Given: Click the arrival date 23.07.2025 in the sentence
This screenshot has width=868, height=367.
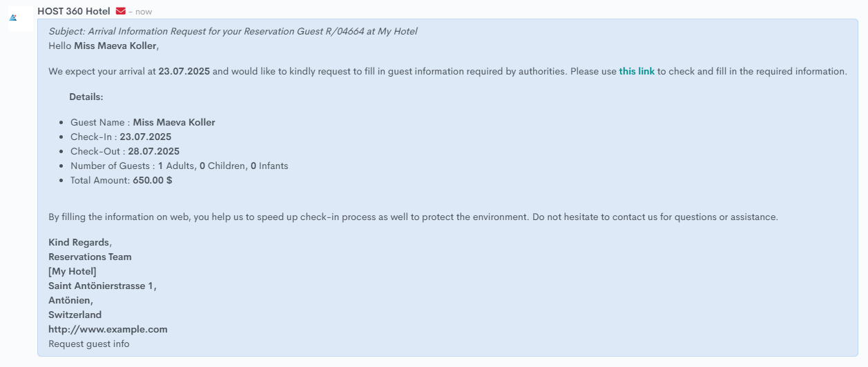Looking at the screenshot, I should click(x=184, y=71).
